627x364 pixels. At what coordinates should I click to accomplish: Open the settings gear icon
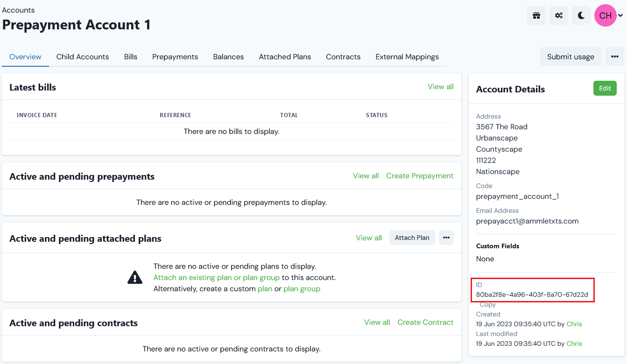tap(558, 15)
